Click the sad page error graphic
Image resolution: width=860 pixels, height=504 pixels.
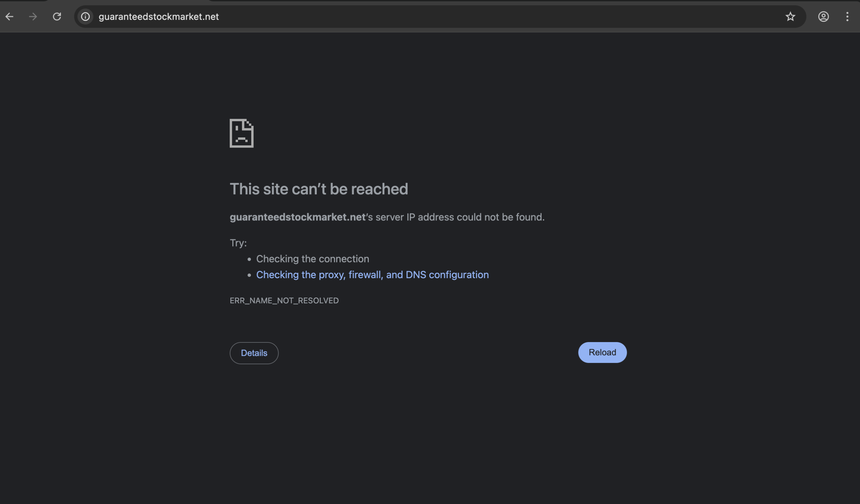[241, 133]
